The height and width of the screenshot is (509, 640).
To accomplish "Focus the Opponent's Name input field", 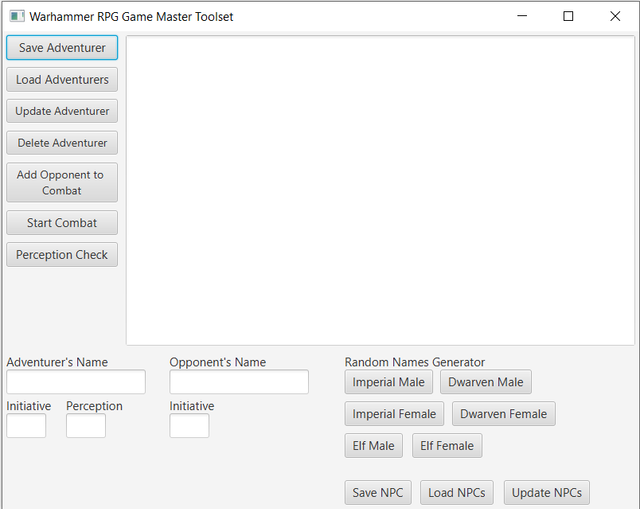I will coord(239,382).
